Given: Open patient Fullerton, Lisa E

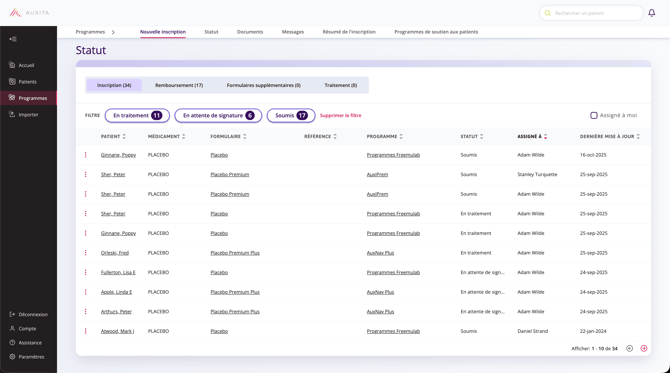Looking at the screenshot, I should [118, 272].
